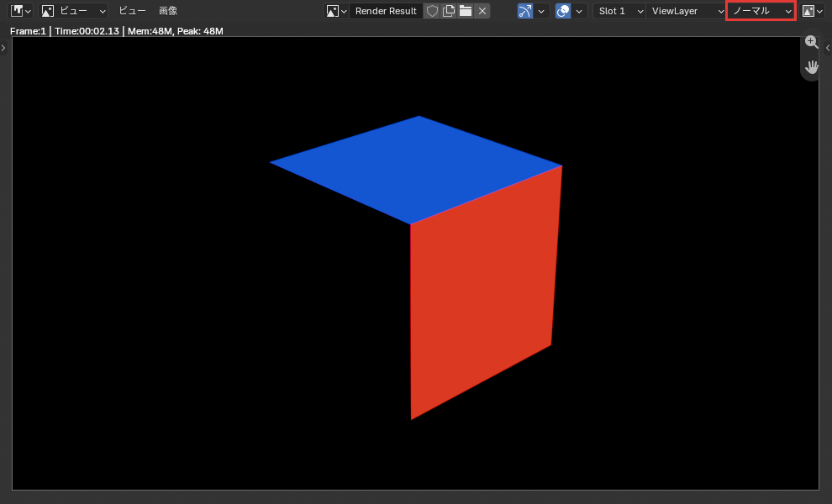Click the Time:00:02.13 render info text
832x504 pixels.
tap(87, 31)
